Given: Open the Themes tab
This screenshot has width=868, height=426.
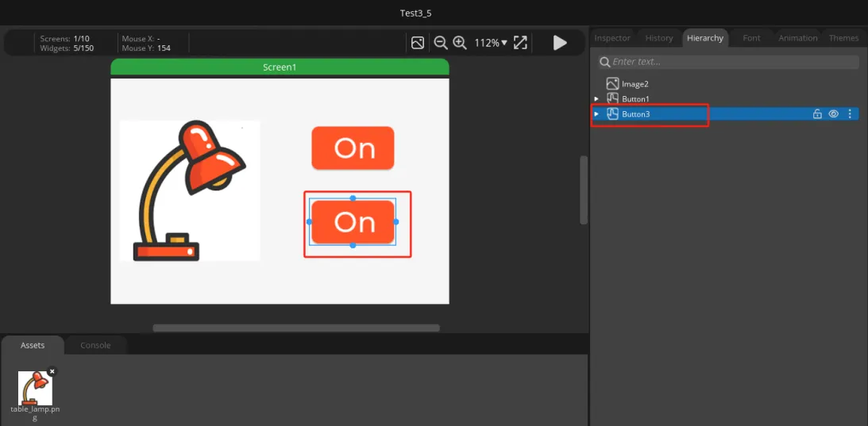Looking at the screenshot, I should click(844, 38).
